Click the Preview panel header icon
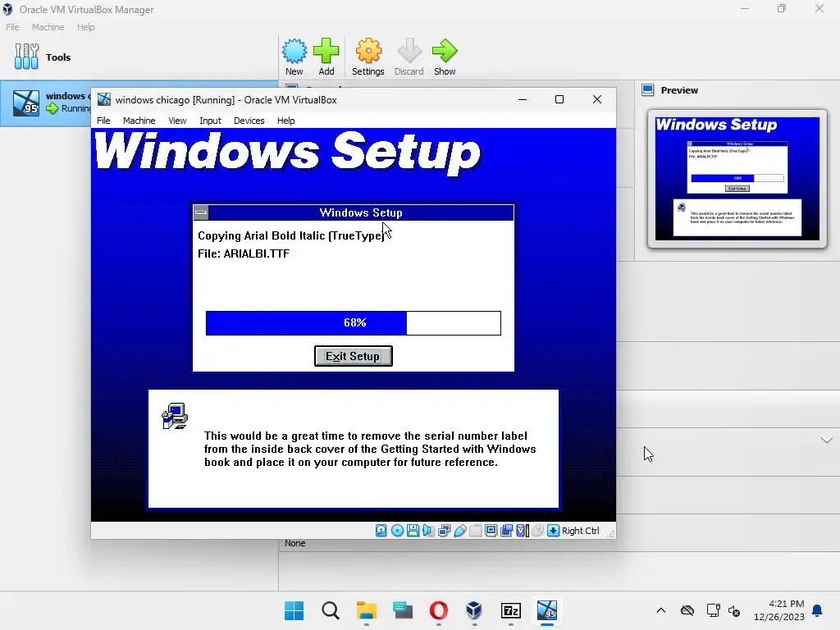 [x=648, y=90]
